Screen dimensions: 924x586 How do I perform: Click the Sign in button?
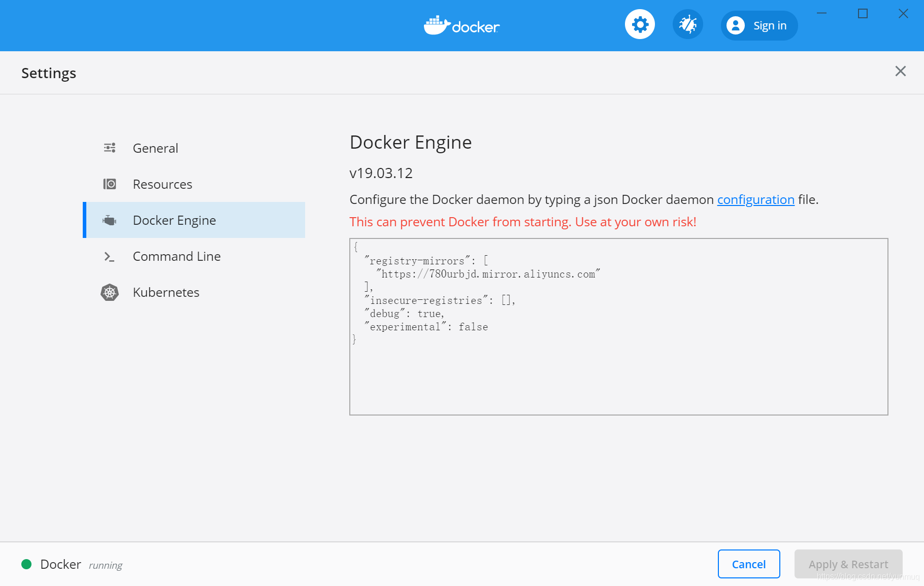[x=759, y=25]
